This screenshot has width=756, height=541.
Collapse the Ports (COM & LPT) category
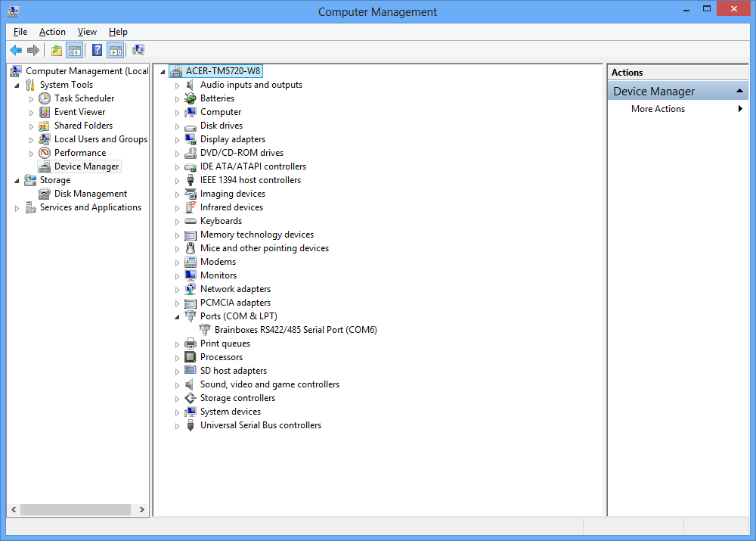click(x=176, y=316)
